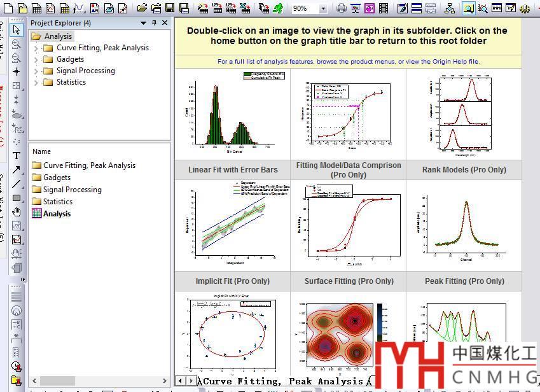Click the New Layout icon
Image resolution: width=540 pixels, height=392 pixels.
tap(94, 8)
